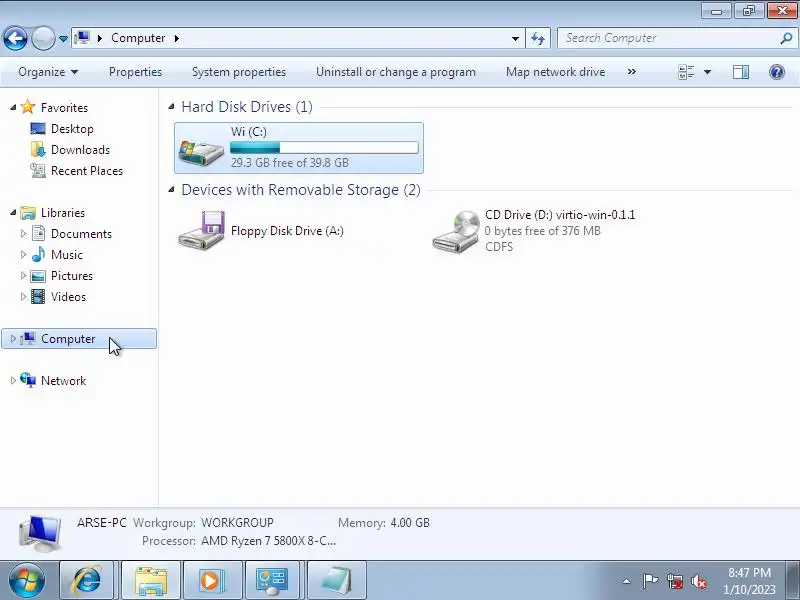Viewport: 800px width, 600px height.
Task: Change your view icon
Action: [x=686, y=72]
